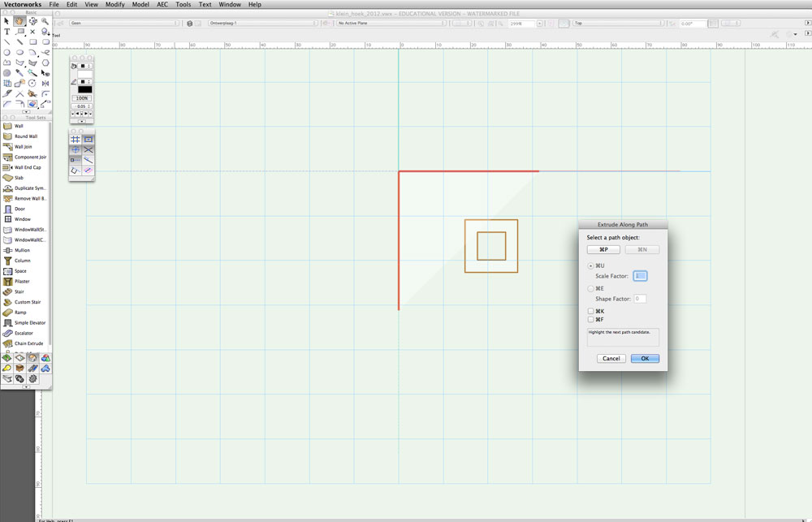
Task: Open the gear detailing tool set
Action: pyautogui.click(x=32, y=378)
